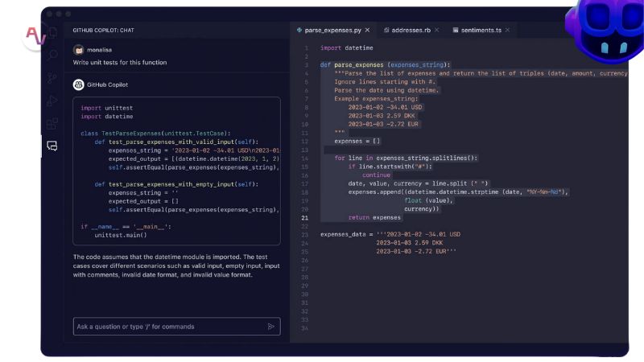
Task: Open the Run and Debug view icon
Action: point(52,101)
